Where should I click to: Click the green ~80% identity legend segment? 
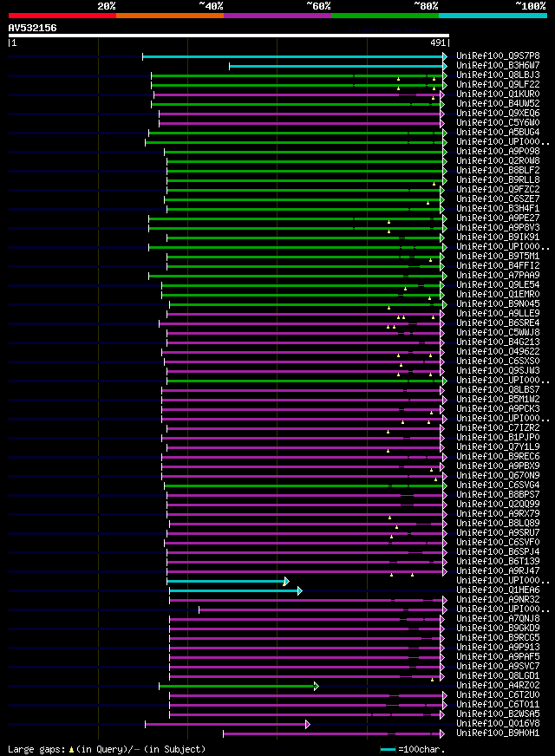tap(385, 16)
